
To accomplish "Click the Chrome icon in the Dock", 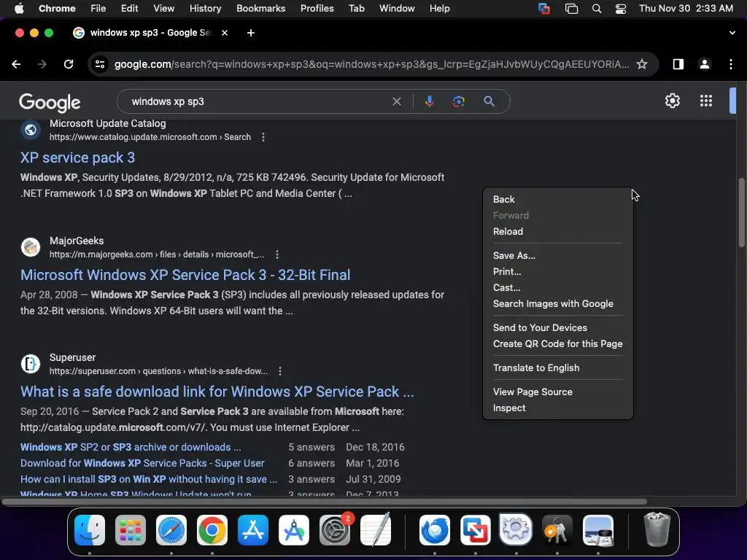I will pos(212,530).
